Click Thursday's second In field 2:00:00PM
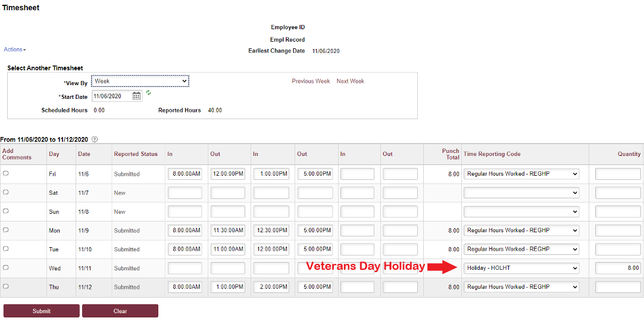This screenshot has height=324, width=644. click(271, 287)
